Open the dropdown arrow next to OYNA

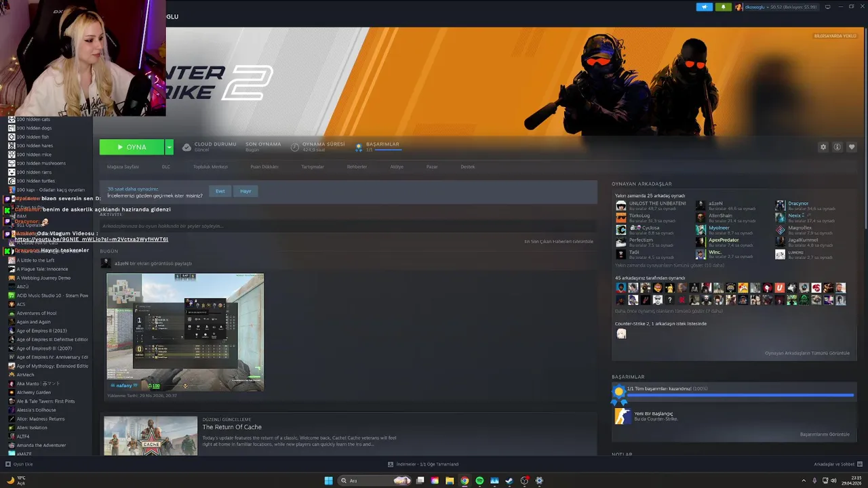point(169,147)
